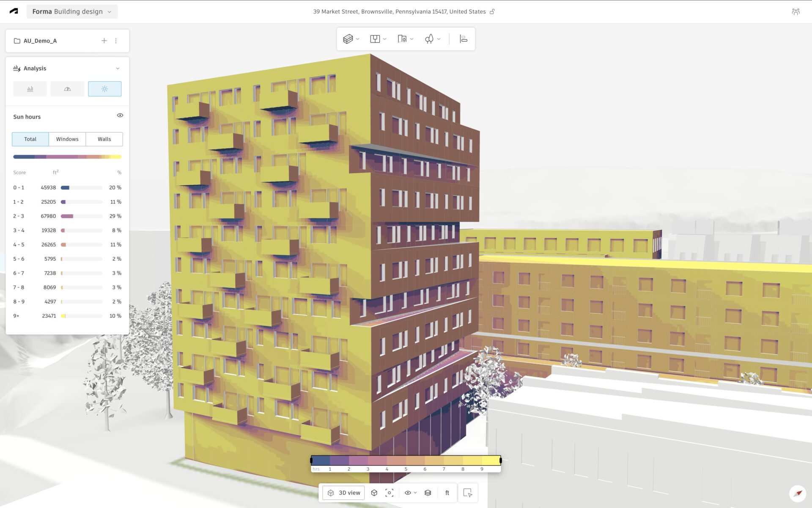Viewport: 812px width, 508px height.
Task: Toggle visibility of Sun hours analysis overlay
Action: click(120, 115)
